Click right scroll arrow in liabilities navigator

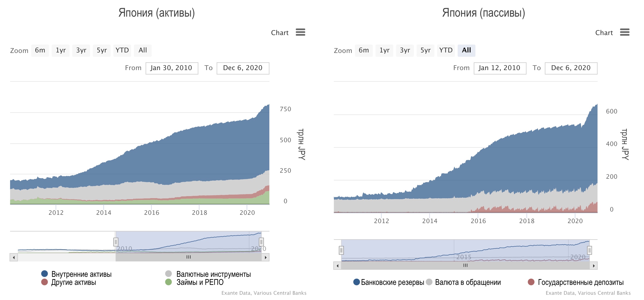coord(594,266)
